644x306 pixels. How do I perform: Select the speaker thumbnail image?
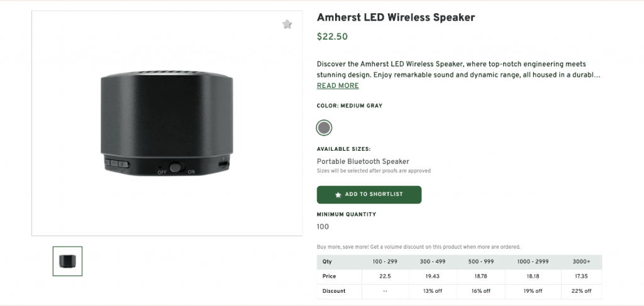coord(67,261)
